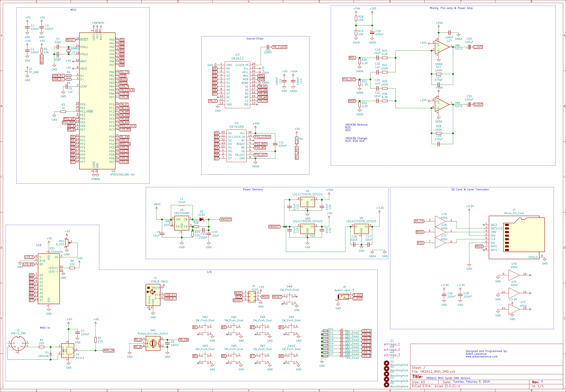
Task: Click the Sound Chips section title
Action: click(x=255, y=39)
